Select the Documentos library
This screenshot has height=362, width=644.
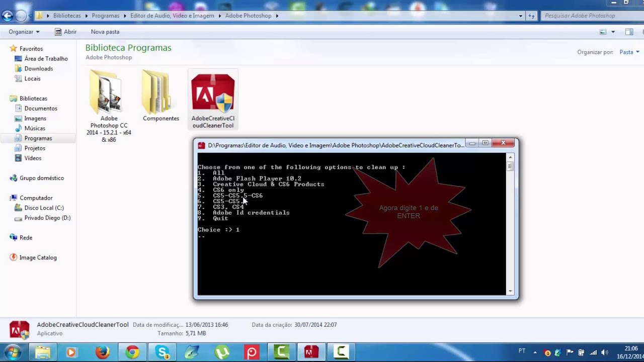click(41, 109)
